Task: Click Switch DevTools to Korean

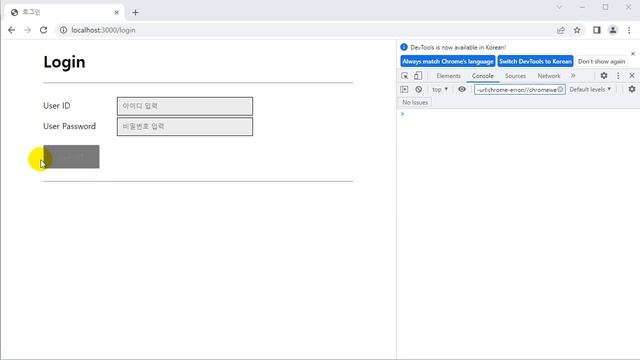Action: (x=535, y=61)
